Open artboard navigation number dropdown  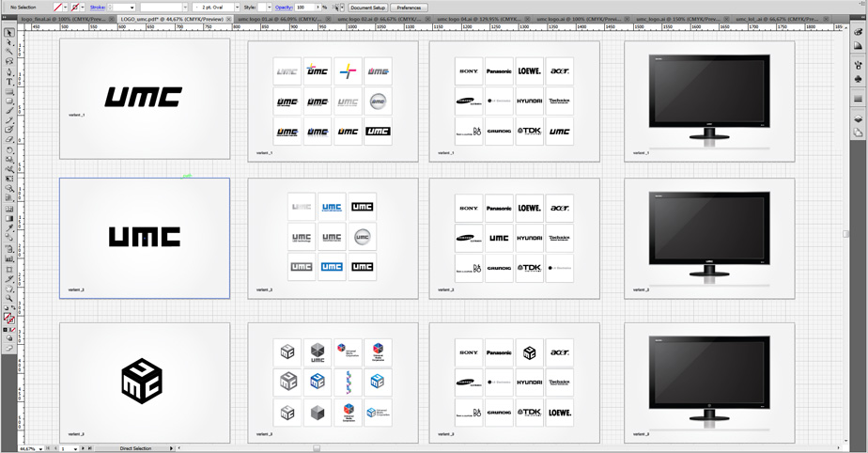[76, 448]
